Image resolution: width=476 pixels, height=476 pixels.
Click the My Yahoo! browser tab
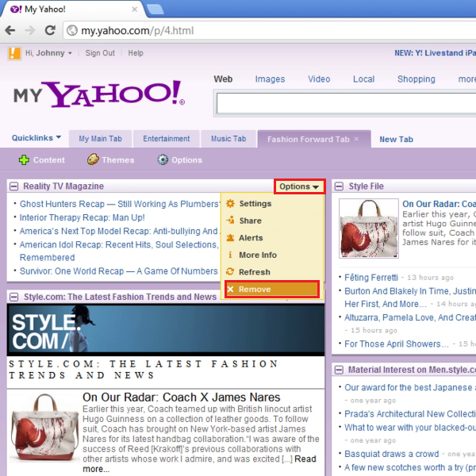[x=73, y=9]
